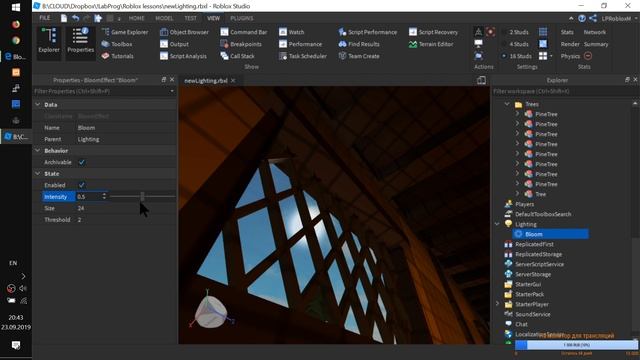Viewport: 640px width, 360px height.
Task: Open Script Performance
Action: [367, 32]
